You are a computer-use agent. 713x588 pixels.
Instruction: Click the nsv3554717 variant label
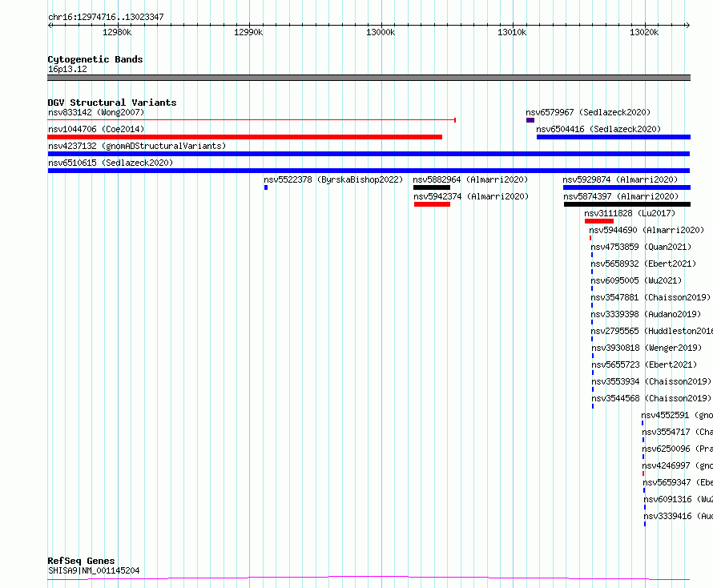click(x=678, y=432)
